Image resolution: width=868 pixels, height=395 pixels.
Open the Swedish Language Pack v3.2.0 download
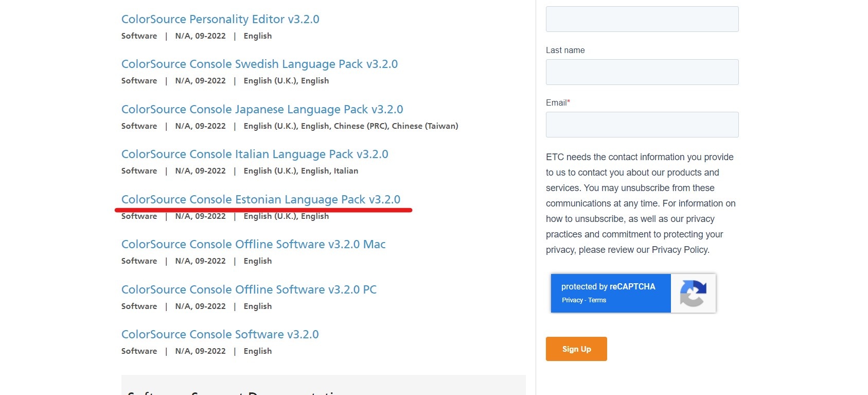tap(259, 64)
